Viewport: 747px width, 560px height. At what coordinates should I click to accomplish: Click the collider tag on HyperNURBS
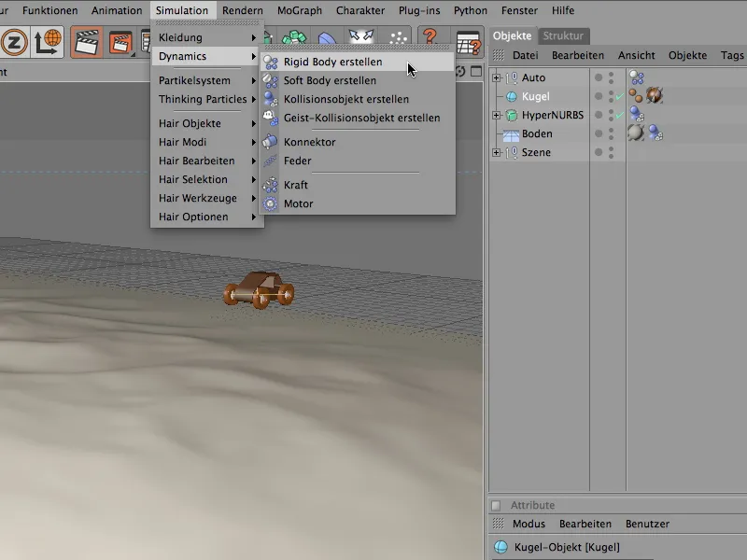pyautogui.click(x=637, y=115)
